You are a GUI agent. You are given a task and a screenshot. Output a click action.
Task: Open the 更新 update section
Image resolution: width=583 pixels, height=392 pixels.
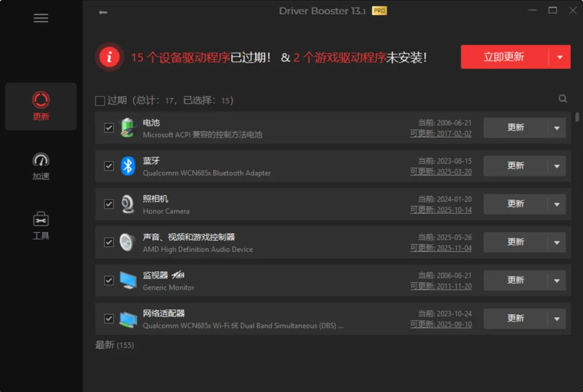(41, 106)
